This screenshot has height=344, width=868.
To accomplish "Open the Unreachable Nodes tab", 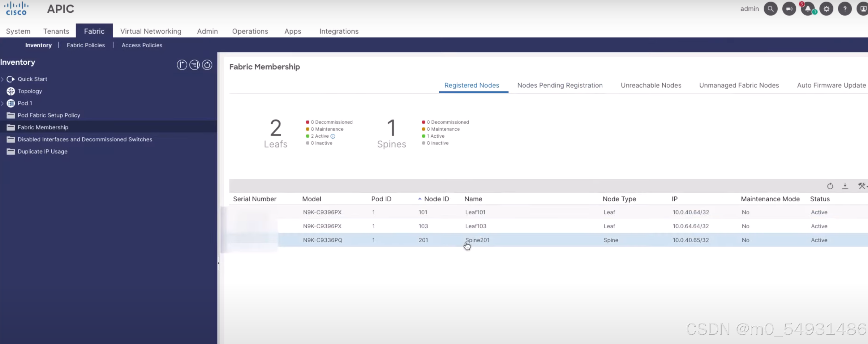I will 651,85.
